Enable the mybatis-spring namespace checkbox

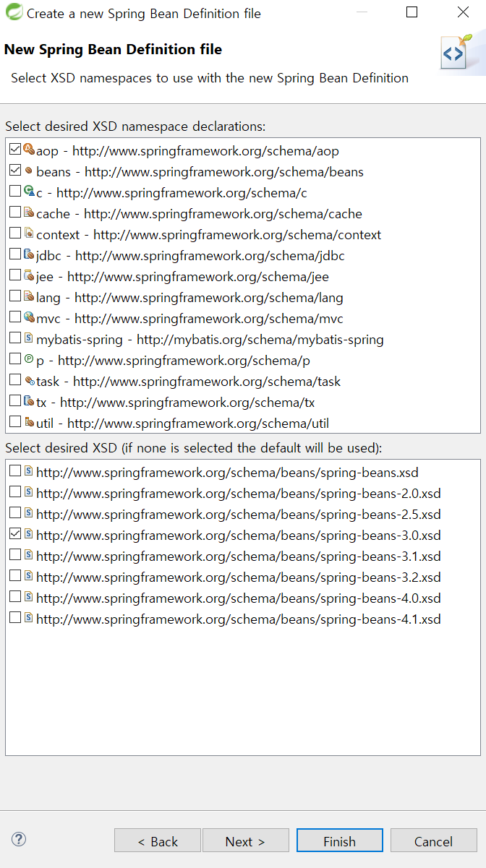15,339
